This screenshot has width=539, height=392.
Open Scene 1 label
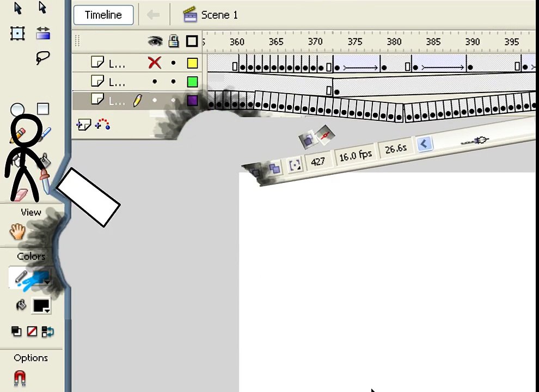(219, 15)
